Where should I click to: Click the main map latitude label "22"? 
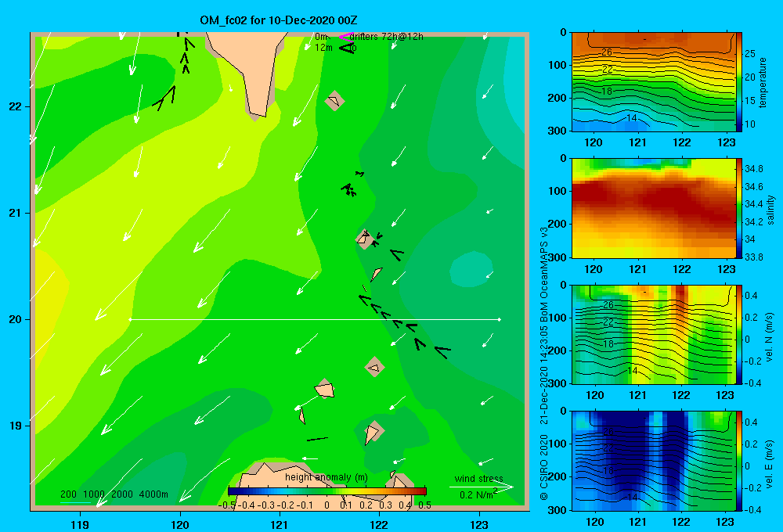[15, 107]
